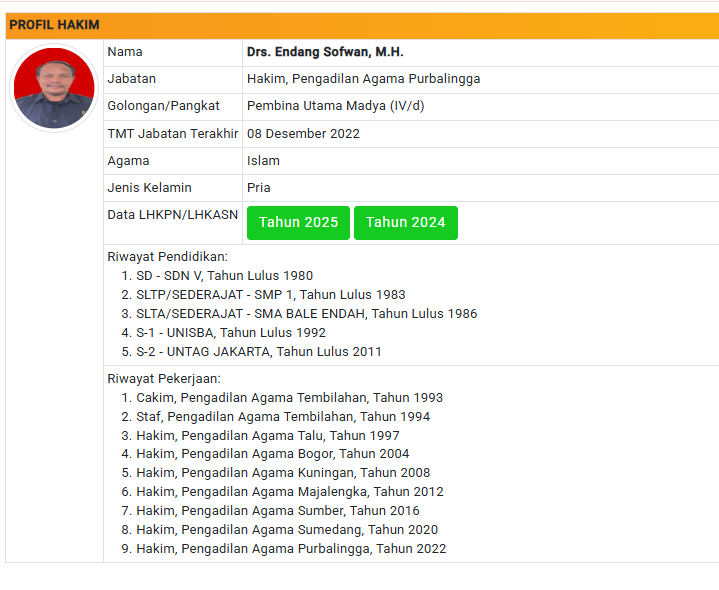Click the Riwayat Pendidikan heading
This screenshot has width=719, height=590.
coord(167,257)
